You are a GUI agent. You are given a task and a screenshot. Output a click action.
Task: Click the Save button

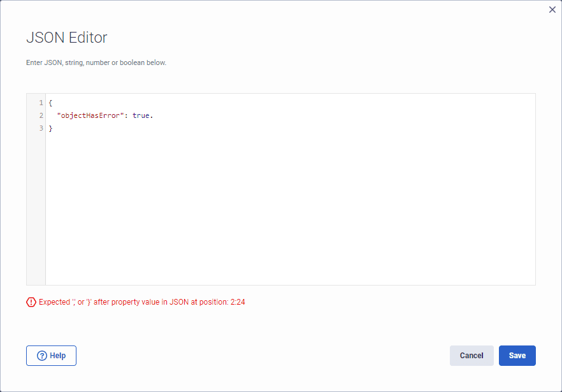coord(517,356)
